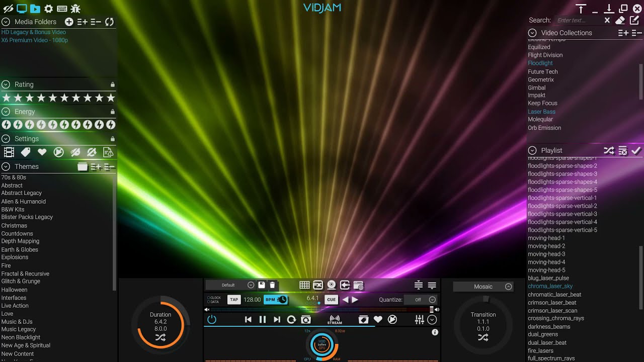Open the mixer sliders icon
Screen dimensions: 644x362
(x=419, y=320)
